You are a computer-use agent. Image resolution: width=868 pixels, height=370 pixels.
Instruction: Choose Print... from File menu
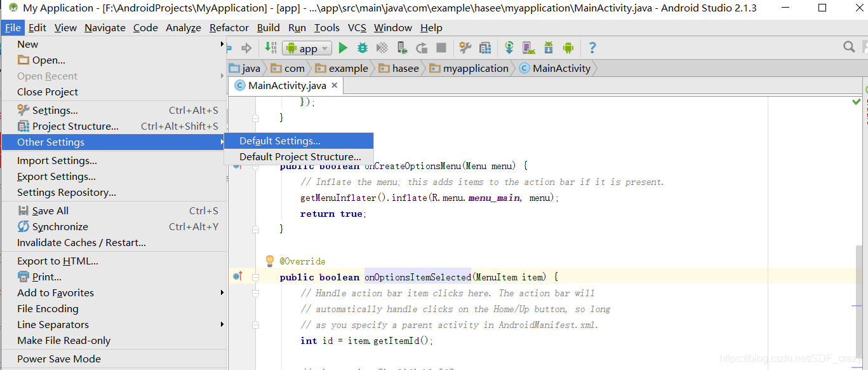[x=114, y=277]
